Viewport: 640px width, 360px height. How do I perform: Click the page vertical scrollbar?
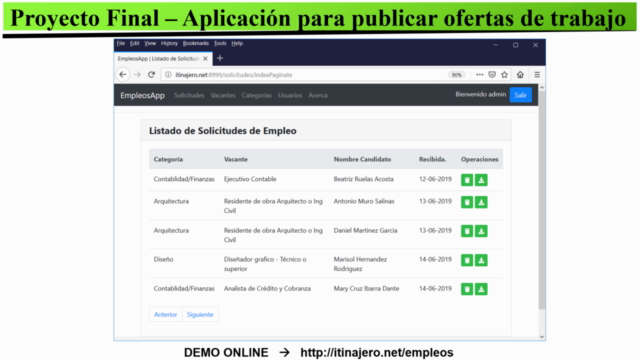coord(542,200)
